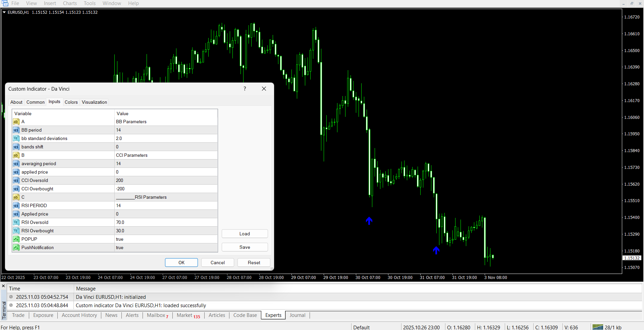Click the string icon beside variable A
644x330 pixels.
16,122
